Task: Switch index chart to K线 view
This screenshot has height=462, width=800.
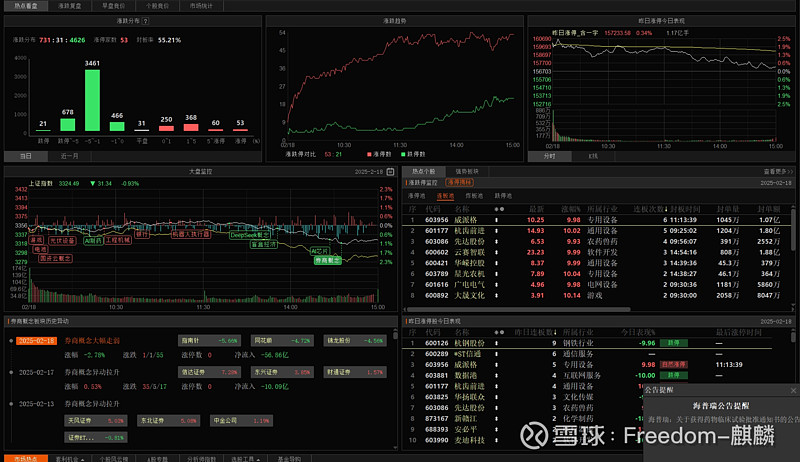Action: 593,156
